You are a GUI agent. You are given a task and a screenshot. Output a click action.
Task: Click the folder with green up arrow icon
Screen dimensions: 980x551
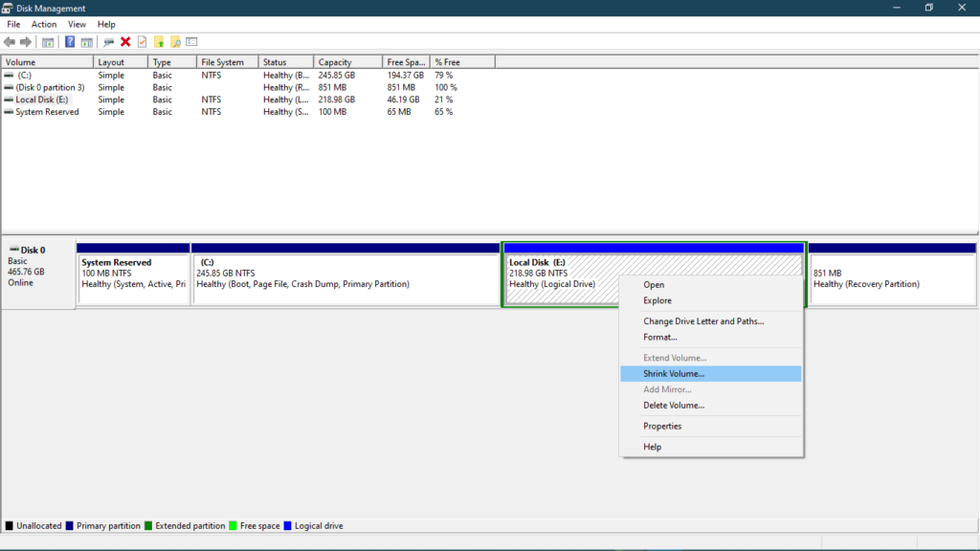(161, 41)
